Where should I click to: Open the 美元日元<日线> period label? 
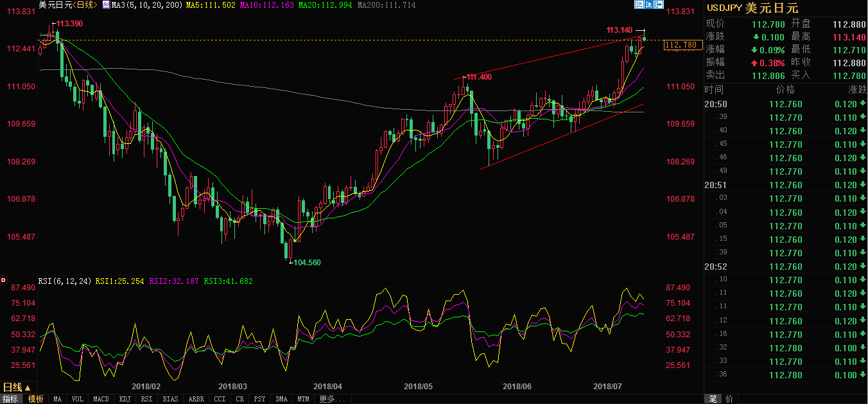coord(68,5)
